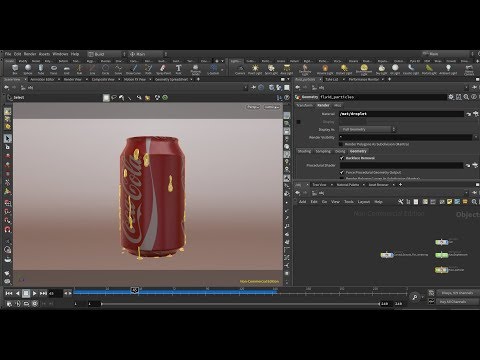Click the network editor wrench icon
480x360 pixels.
(400, 202)
